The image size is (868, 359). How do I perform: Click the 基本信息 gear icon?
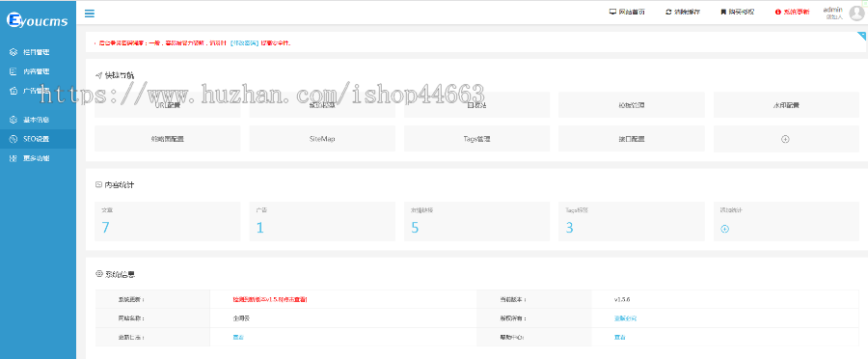pyautogui.click(x=14, y=120)
